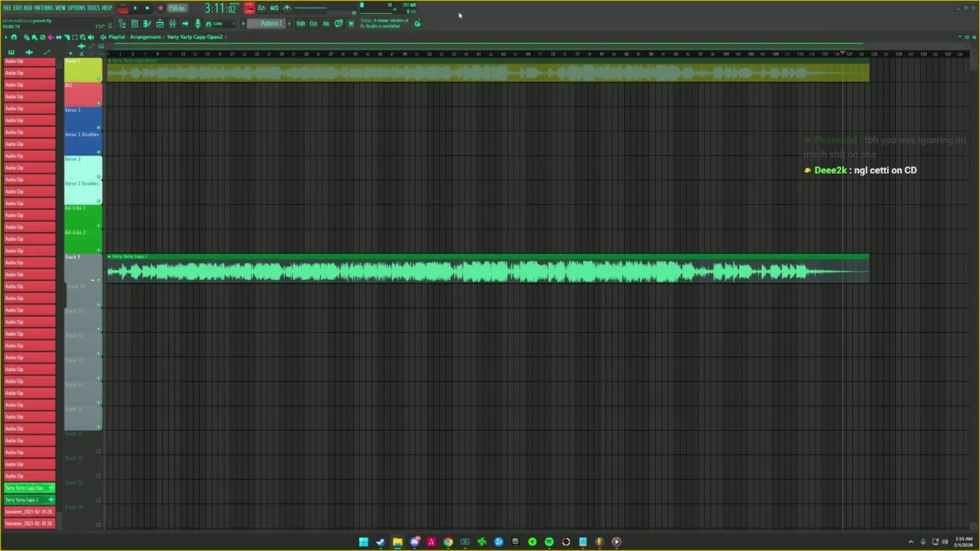Adjust the master volume slider at top
The image size is (980, 551).
pos(310,8)
